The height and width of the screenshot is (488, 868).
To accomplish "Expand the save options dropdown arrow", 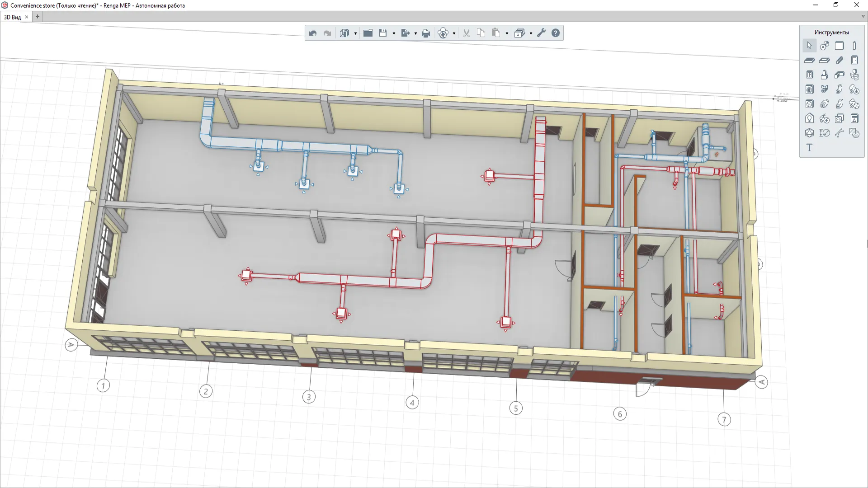I will [394, 33].
